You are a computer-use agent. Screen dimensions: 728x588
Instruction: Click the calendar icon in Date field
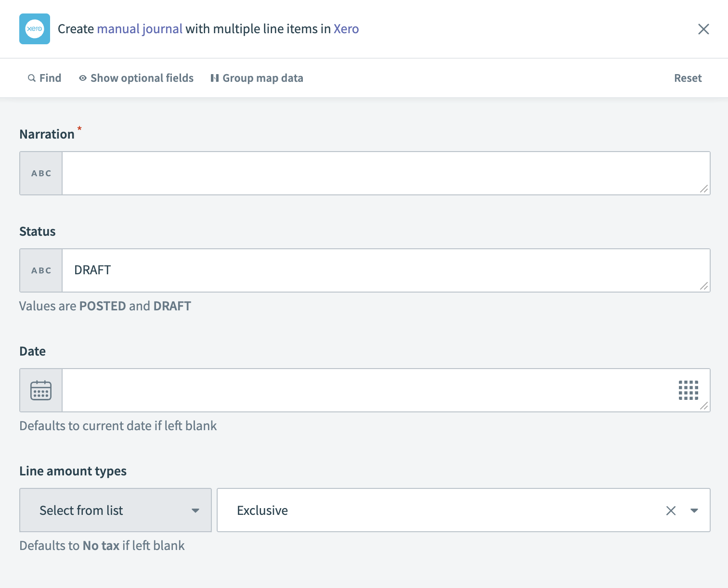click(40, 390)
